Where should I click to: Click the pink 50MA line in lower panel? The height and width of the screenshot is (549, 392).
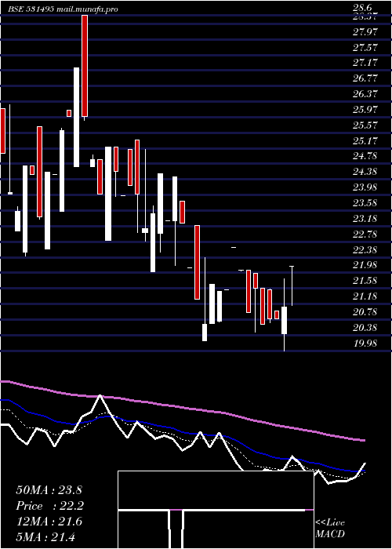pyautogui.click(x=182, y=407)
